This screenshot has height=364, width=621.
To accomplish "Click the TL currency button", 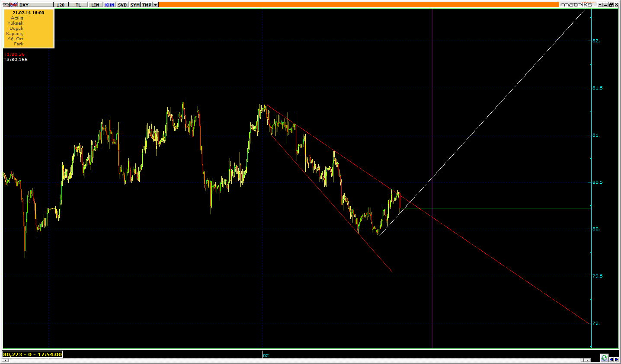I will pyautogui.click(x=78, y=5).
